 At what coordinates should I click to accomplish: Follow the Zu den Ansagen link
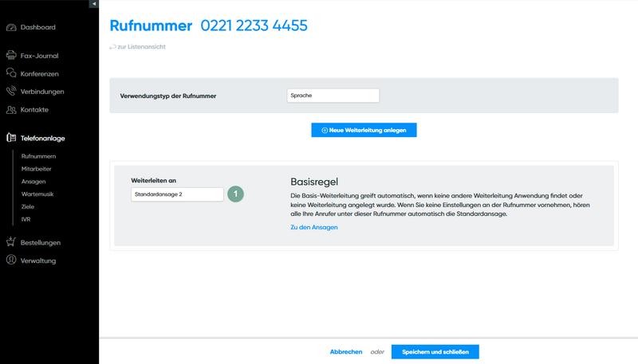[x=313, y=228]
